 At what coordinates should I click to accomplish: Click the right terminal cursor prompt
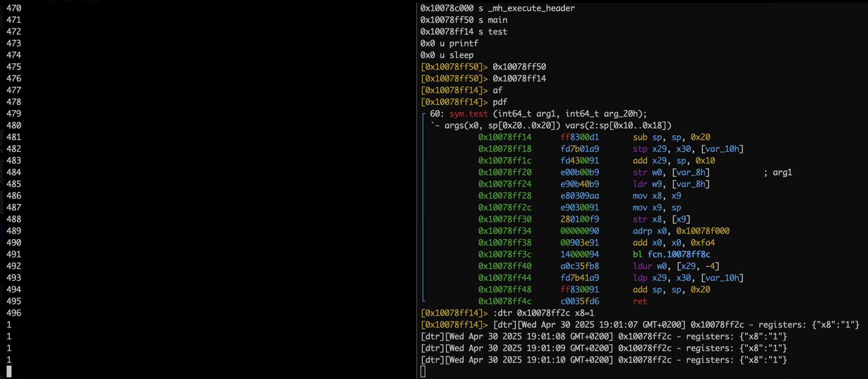coord(423,372)
